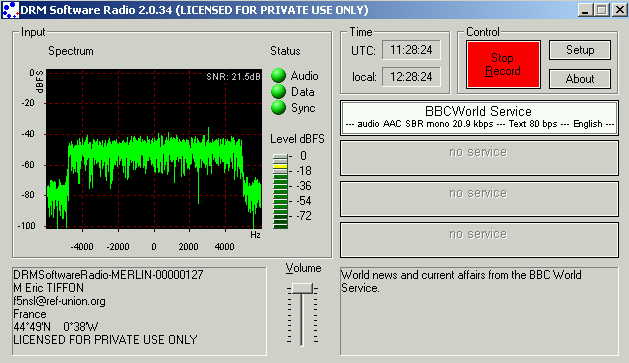
Task: Click the green Data status light
Action: [278, 91]
